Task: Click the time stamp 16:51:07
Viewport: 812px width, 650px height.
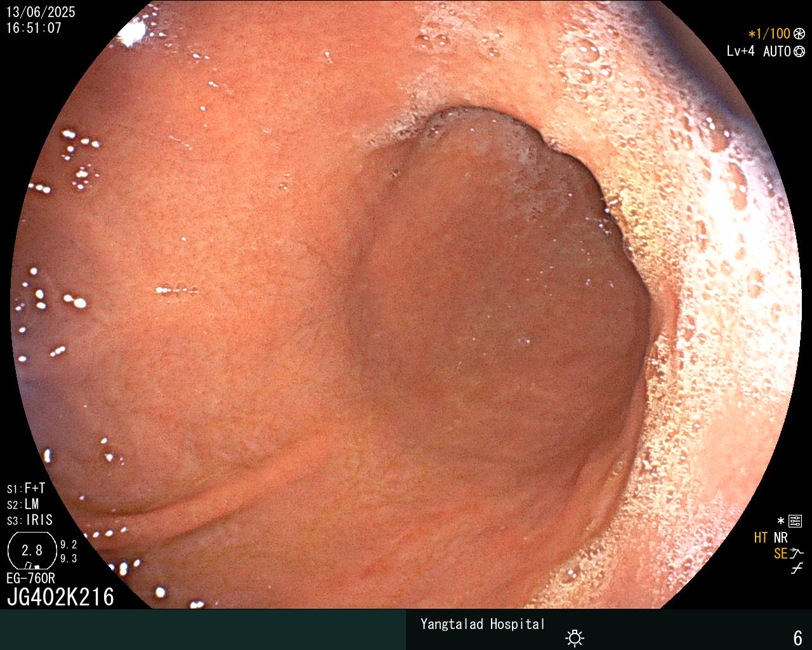Action: 34,28
